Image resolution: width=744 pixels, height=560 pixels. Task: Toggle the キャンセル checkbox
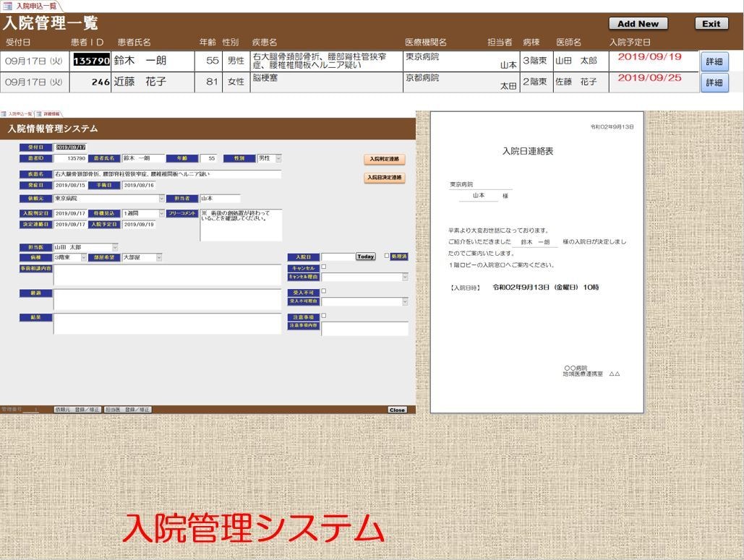324,267
